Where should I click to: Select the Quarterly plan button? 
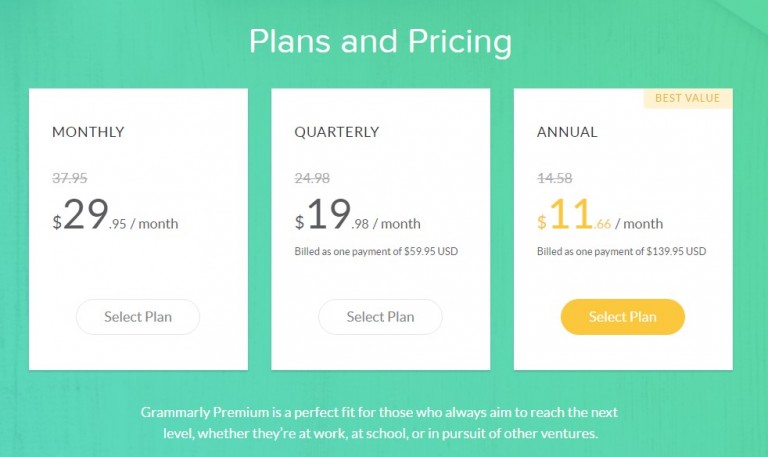(x=380, y=317)
